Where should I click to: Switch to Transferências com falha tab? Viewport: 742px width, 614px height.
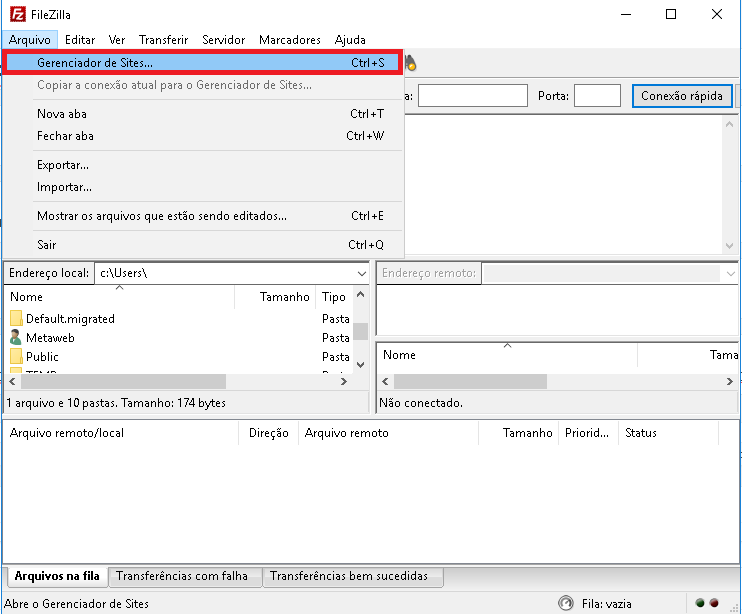click(180, 577)
